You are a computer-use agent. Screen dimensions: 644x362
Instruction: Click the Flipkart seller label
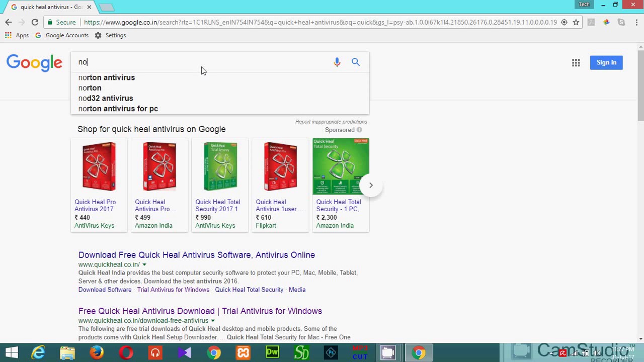click(x=266, y=226)
